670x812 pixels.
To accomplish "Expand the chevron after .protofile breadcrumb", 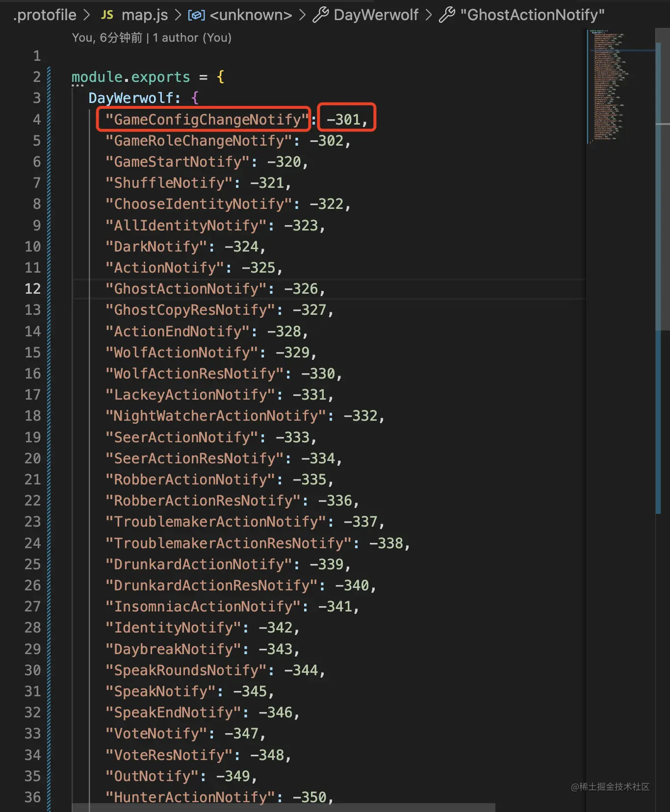I will [x=87, y=15].
